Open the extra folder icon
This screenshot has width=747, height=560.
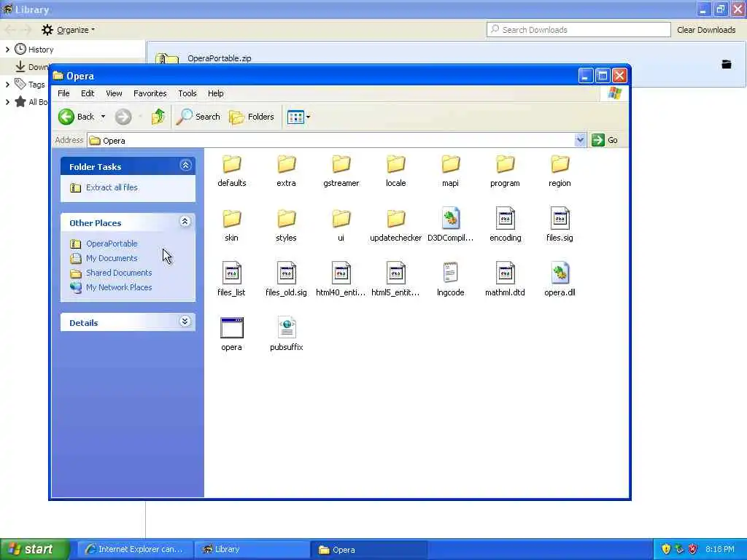pyautogui.click(x=286, y=165)
